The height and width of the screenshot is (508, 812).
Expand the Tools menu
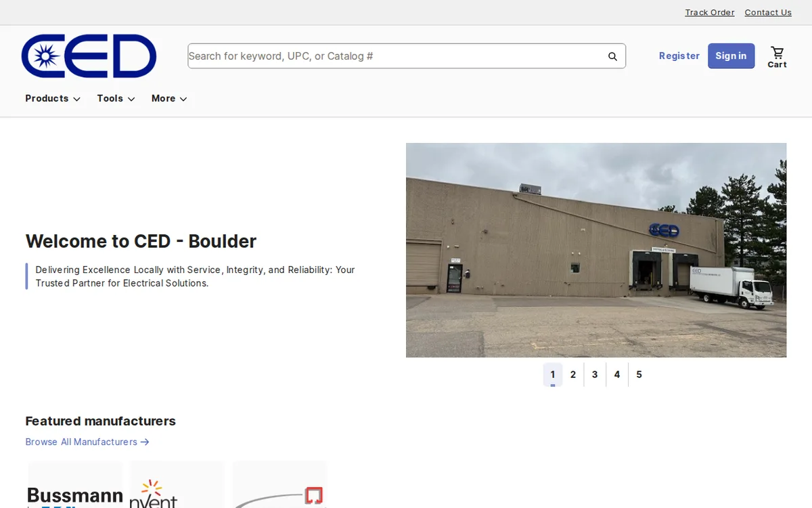click(x=116, y=98)
